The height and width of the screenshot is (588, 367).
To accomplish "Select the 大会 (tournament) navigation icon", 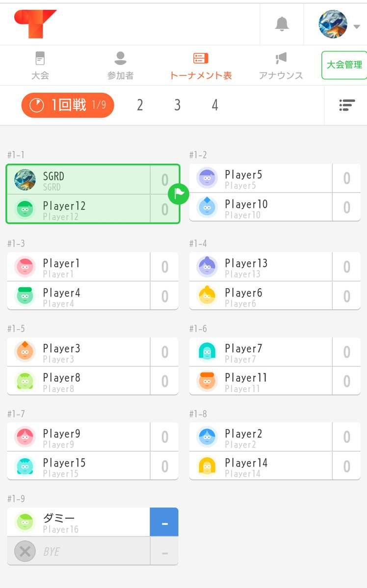I will point(40,64).
